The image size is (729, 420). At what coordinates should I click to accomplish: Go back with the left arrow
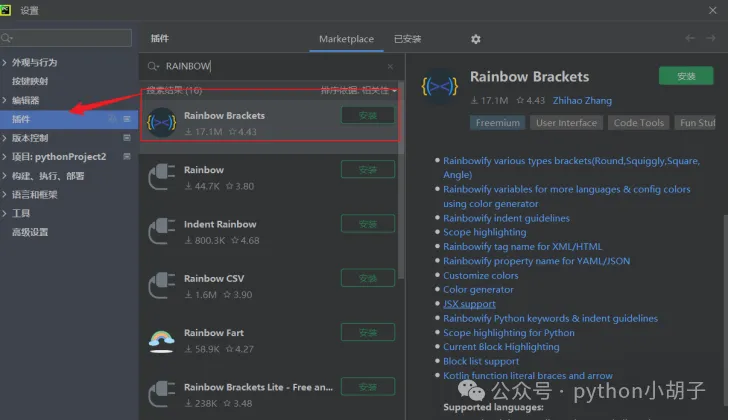690,38
